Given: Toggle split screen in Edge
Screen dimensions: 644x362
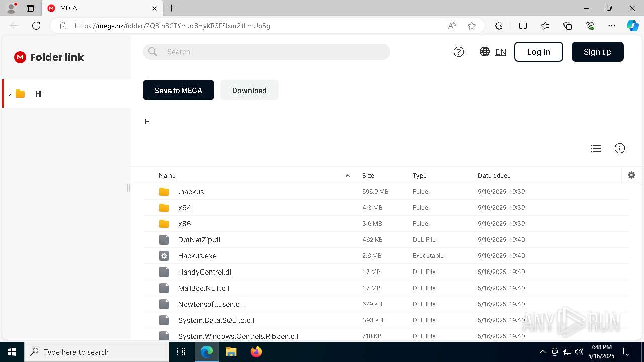Looking at the screenshot, I should 523,26.
